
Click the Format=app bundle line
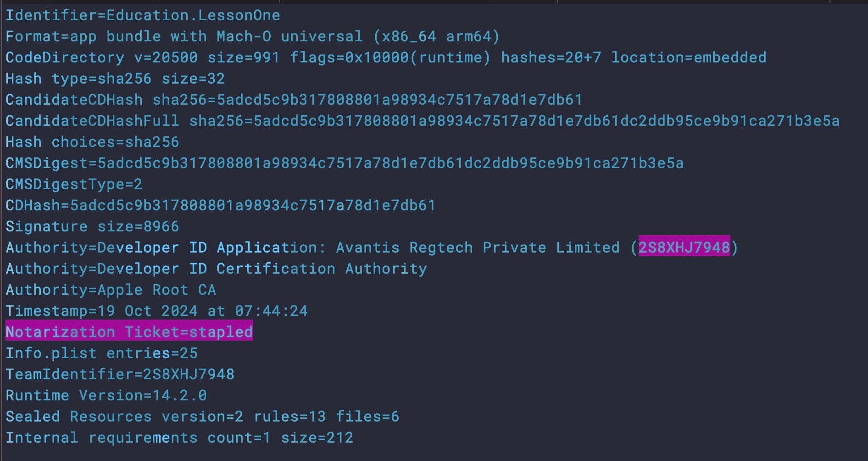pos(252,36)
